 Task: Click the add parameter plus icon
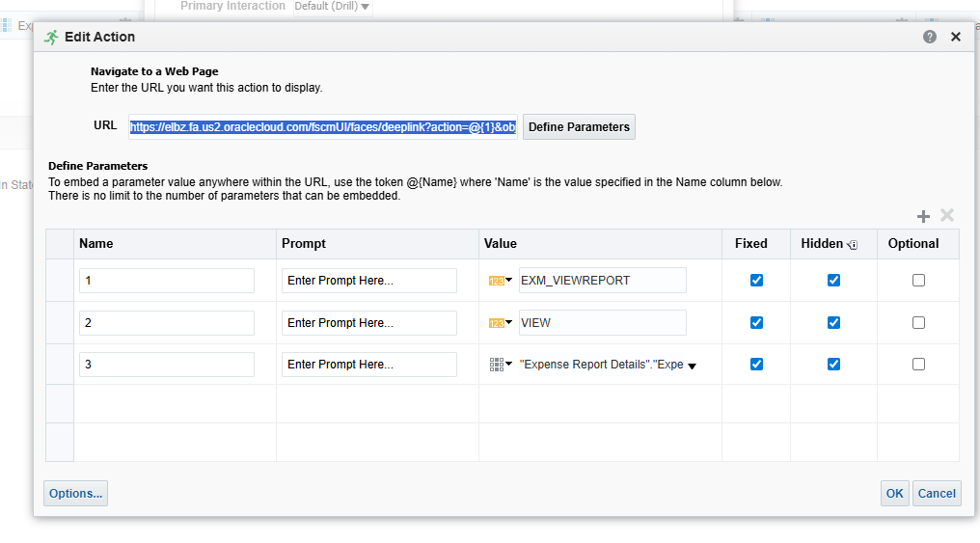[923, 216]
